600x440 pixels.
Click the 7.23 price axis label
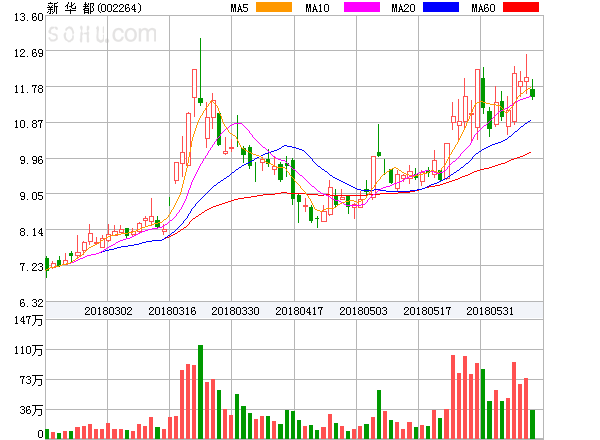point(31,267)
